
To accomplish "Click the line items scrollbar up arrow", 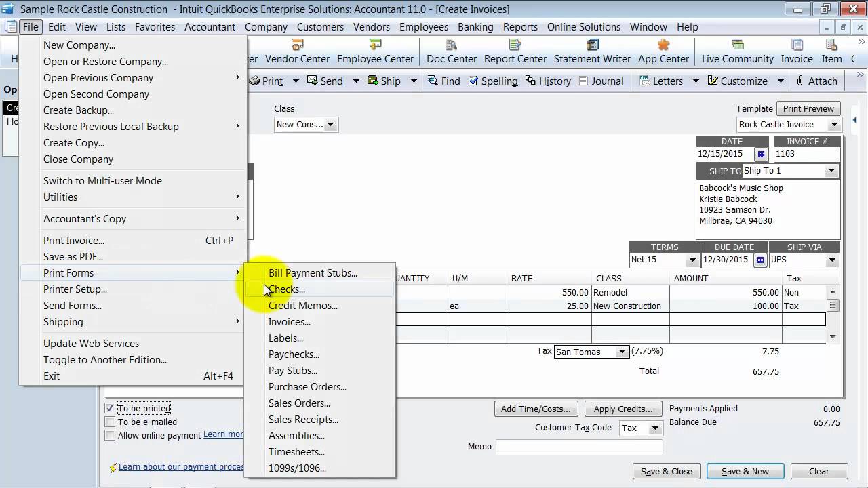I will pyautogui.click(x=833, y=291).
